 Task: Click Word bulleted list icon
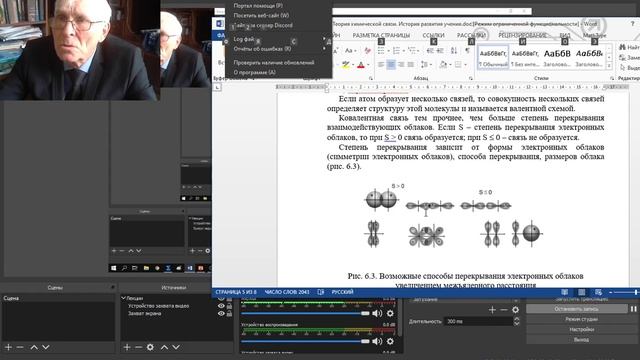pos(381,51)
